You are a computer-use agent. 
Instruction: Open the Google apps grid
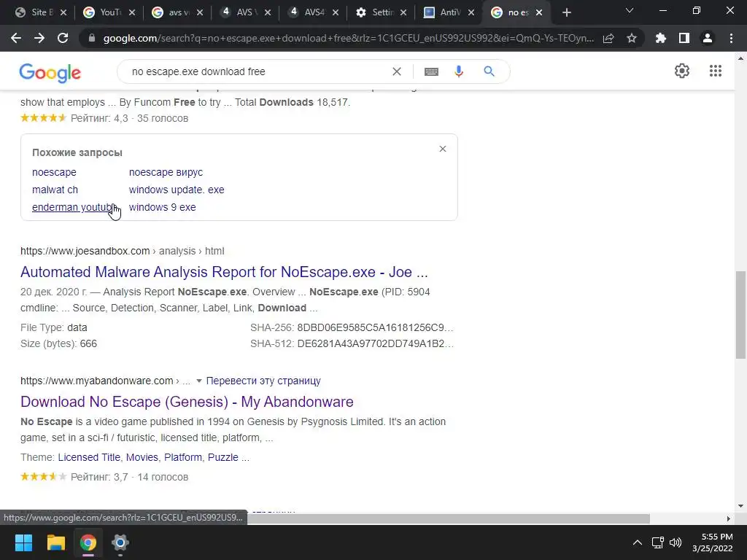pos(715,71)
